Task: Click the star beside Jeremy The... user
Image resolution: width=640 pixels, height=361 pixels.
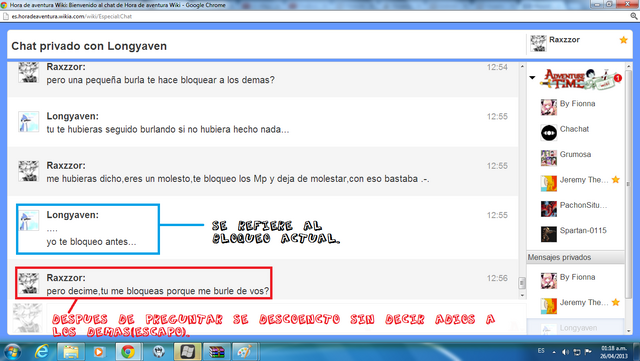Action: pyautogui.click(x=616, y=180)
